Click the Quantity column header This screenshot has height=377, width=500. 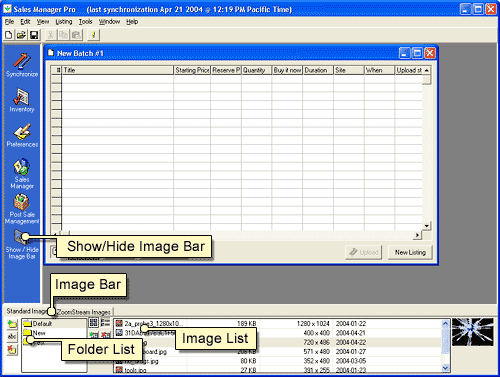256,70
